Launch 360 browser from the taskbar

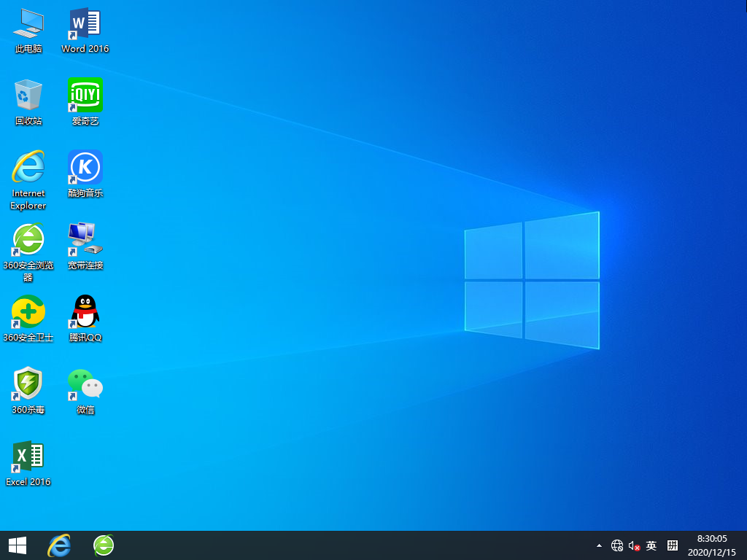point(104,545)
